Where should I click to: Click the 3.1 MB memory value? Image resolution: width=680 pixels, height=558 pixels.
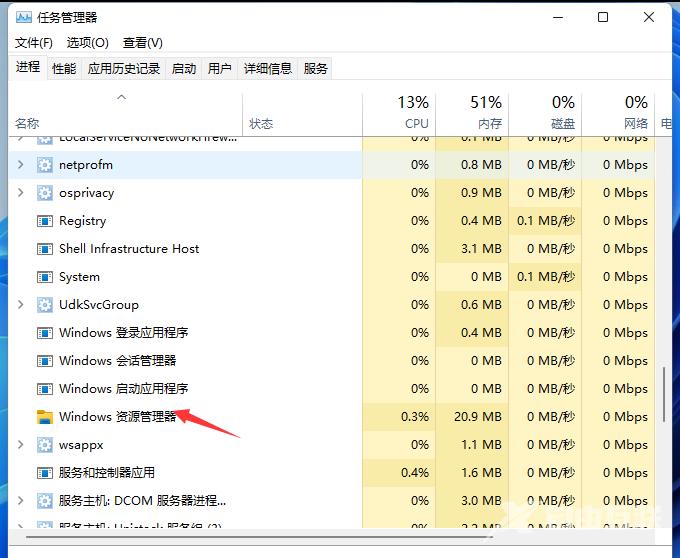[481, 249]
